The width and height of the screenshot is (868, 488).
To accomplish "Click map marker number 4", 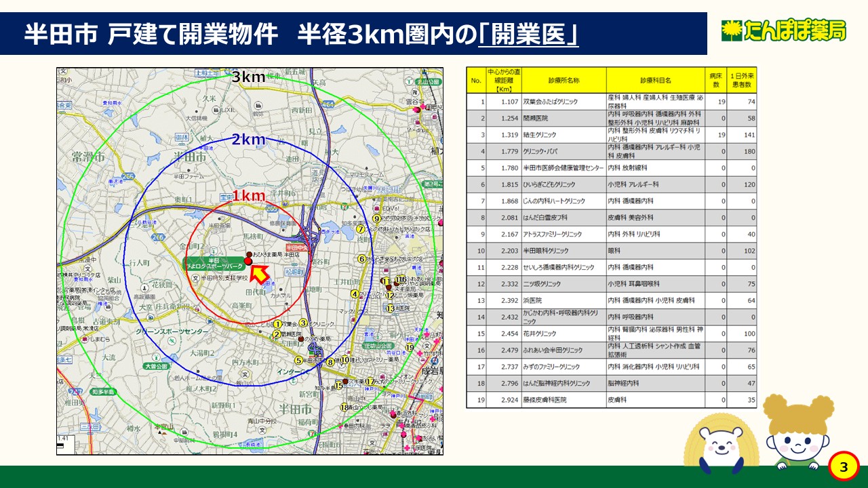I will (x=354, y=294).
